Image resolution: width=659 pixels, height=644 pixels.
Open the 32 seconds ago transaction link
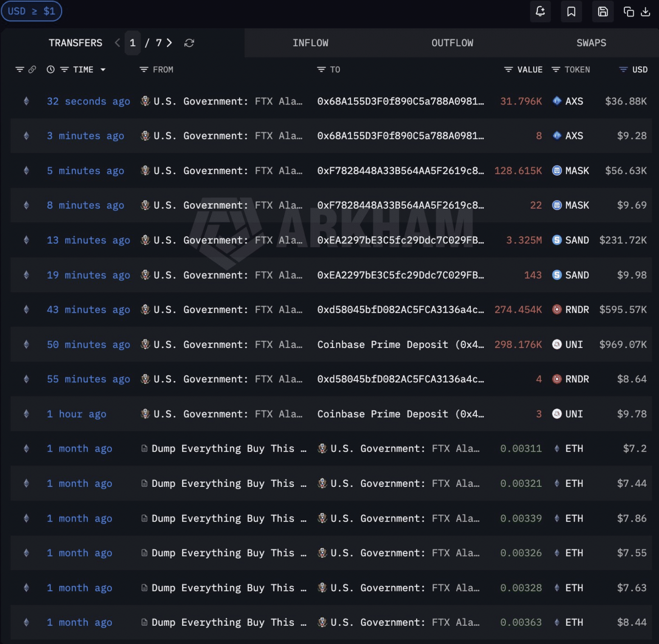(88, 101)
